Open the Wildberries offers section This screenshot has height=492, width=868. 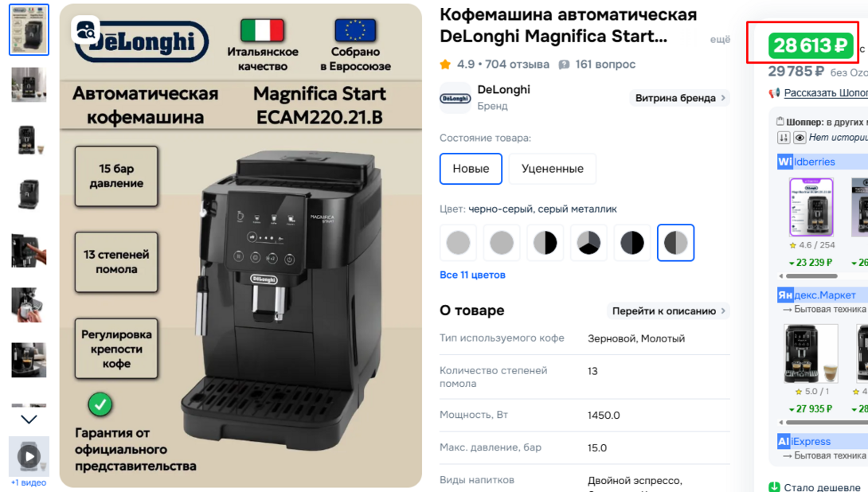pyautogui.click(x=806, y=162)
